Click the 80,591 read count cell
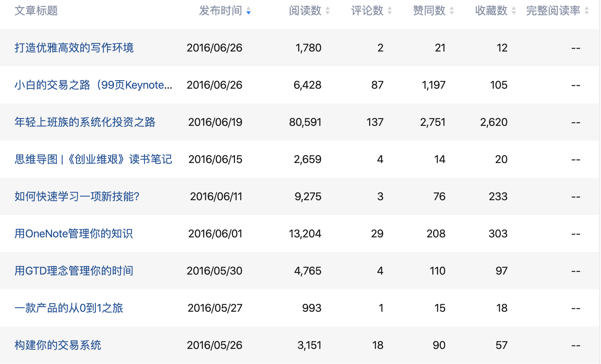This screenshot has width=601, height=364. [305, 122]
